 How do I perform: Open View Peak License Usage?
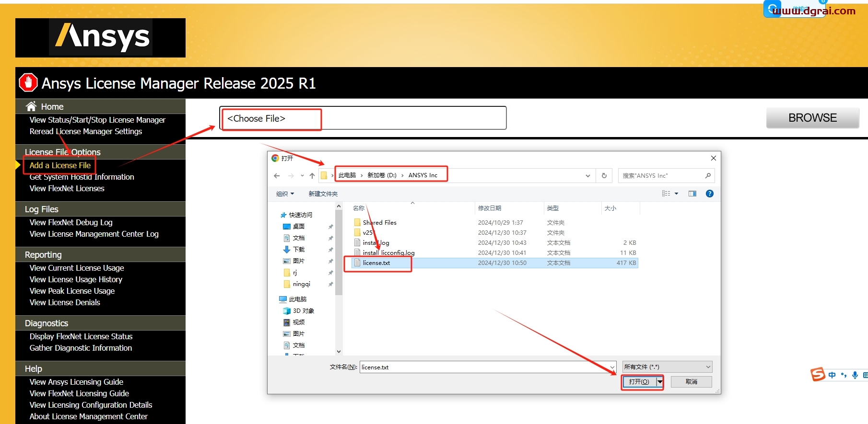pos(72,291)
